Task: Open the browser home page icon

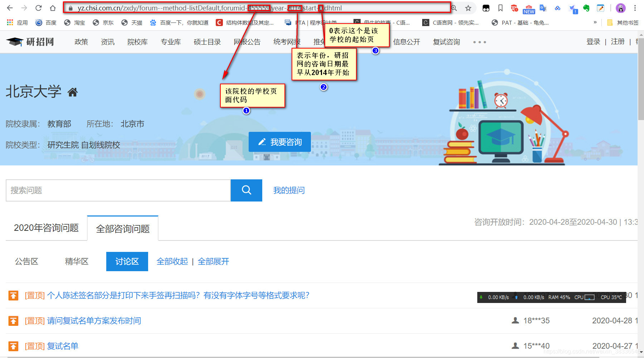Action: pos(53,8)
